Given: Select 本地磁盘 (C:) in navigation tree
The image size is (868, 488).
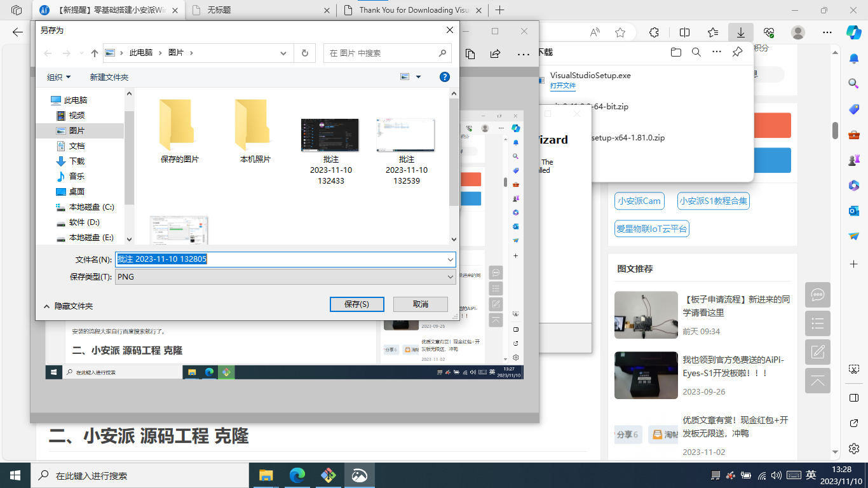Looking at the screenshot, I should click(x=85, y=207).
